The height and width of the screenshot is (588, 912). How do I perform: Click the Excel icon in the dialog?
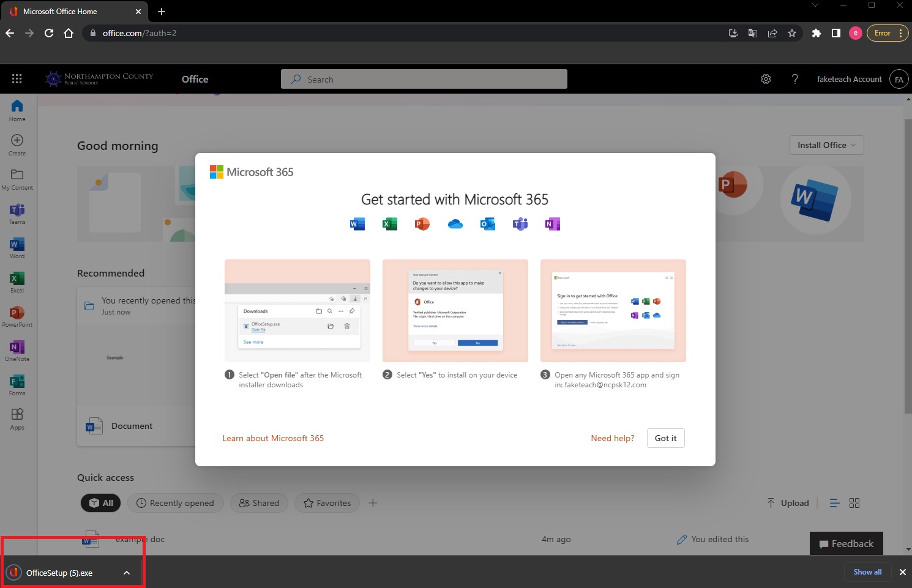[390, 224]
